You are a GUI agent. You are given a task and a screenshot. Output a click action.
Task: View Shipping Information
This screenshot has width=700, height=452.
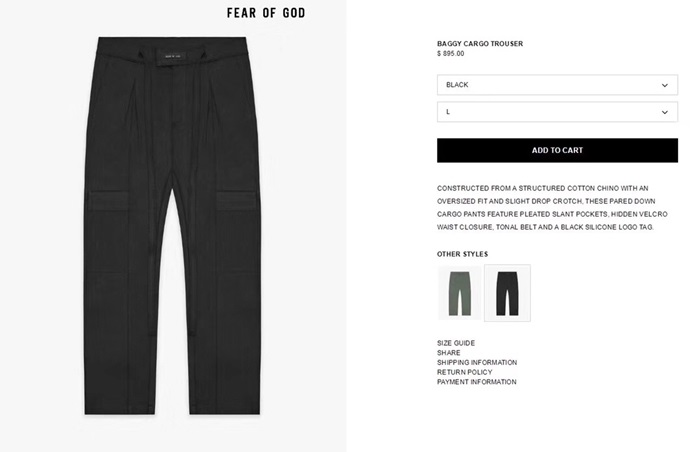477,363
